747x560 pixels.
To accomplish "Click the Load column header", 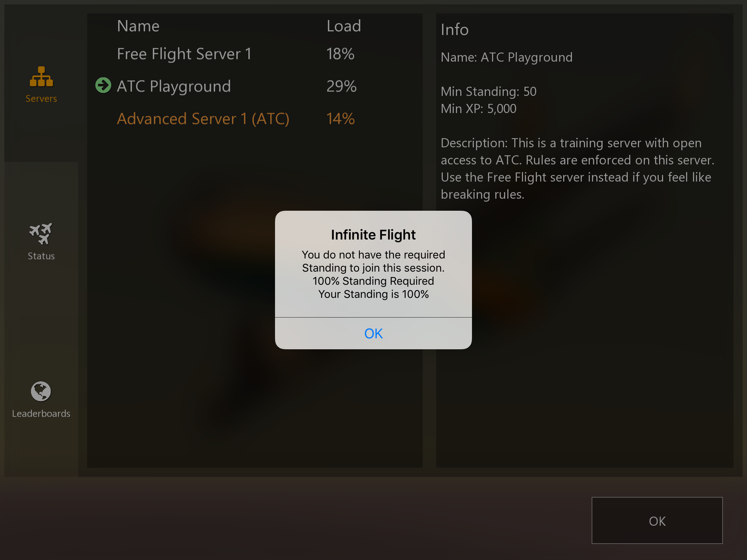I will tap(344, 26).
